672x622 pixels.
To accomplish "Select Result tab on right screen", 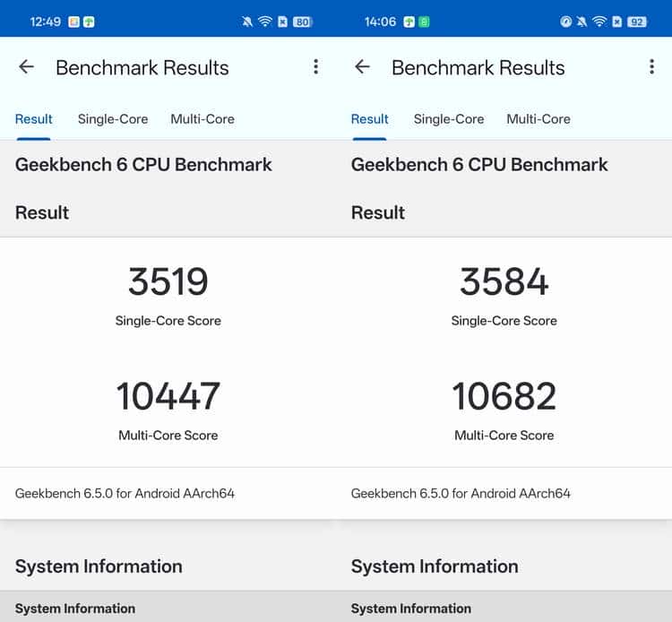I will click(x=370, y=119).
